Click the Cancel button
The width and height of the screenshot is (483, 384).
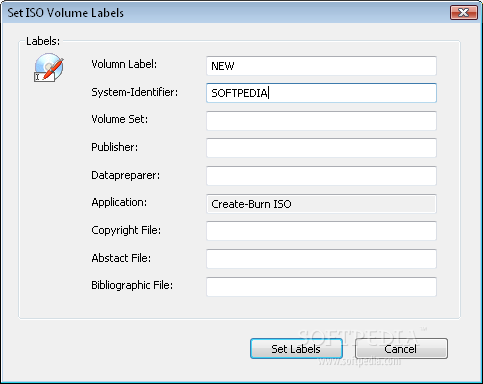(401, 349)
